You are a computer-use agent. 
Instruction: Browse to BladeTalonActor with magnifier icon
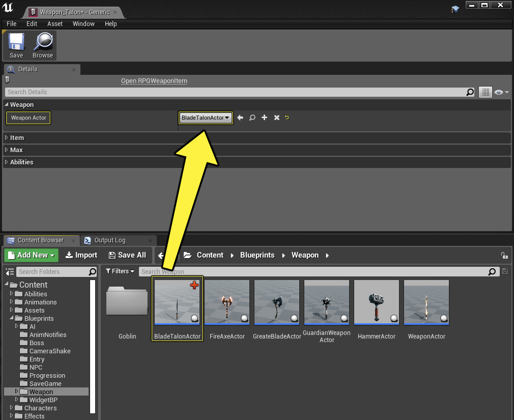[x=252, y=118]
